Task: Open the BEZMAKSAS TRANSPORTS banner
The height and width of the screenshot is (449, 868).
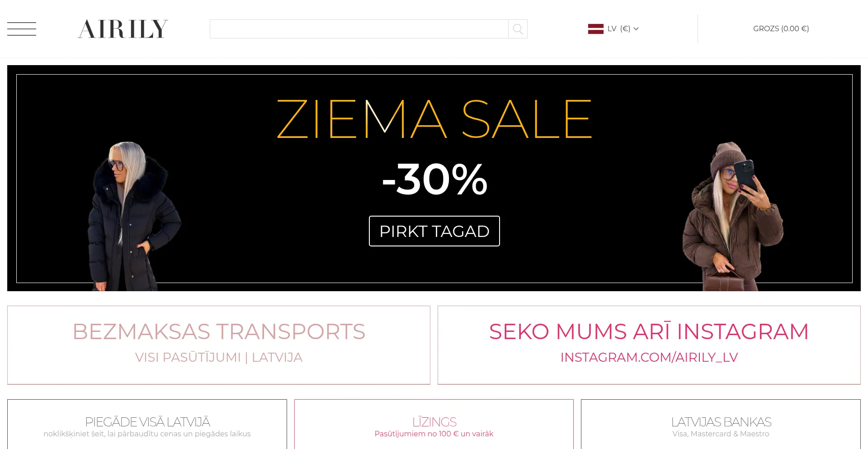Action: click(219, 331)
